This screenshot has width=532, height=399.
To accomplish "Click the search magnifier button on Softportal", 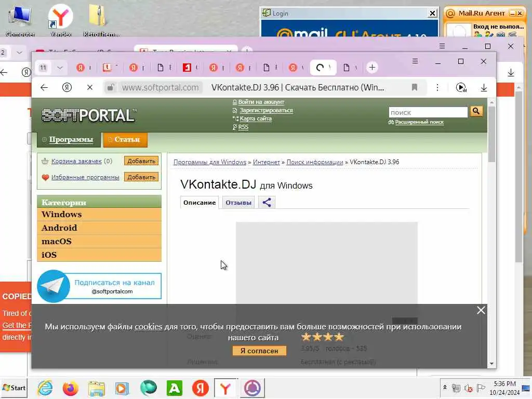I will click(x=476, y=111).
